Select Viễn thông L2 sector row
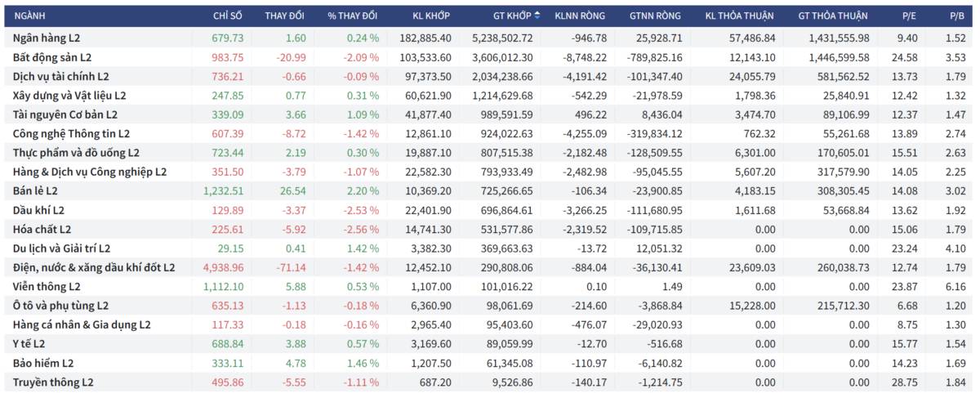The height and width of the screenshot is (398, 980). 490,286
